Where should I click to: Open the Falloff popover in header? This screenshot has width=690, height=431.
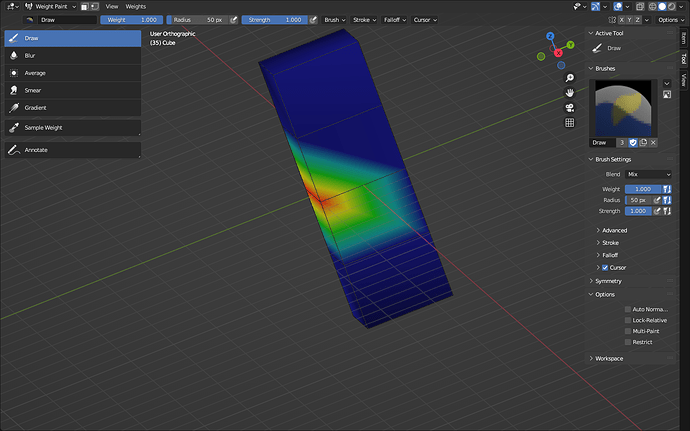[395, 20]
